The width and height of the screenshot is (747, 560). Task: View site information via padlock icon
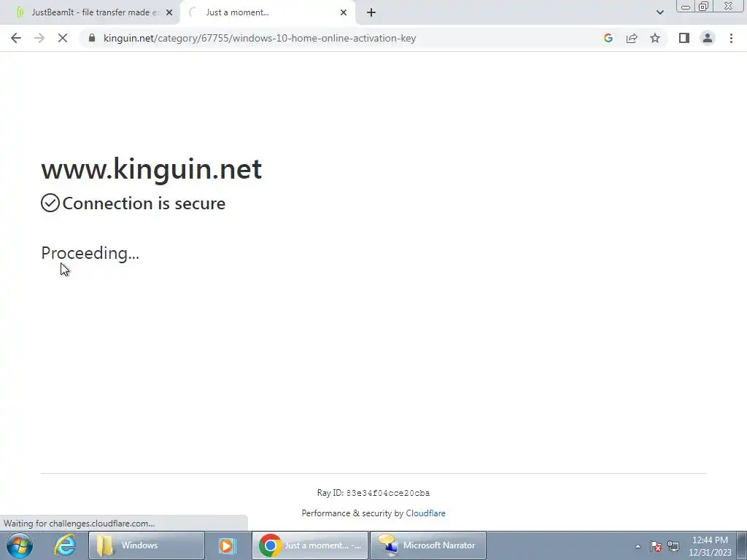click(x=92, y=38)
